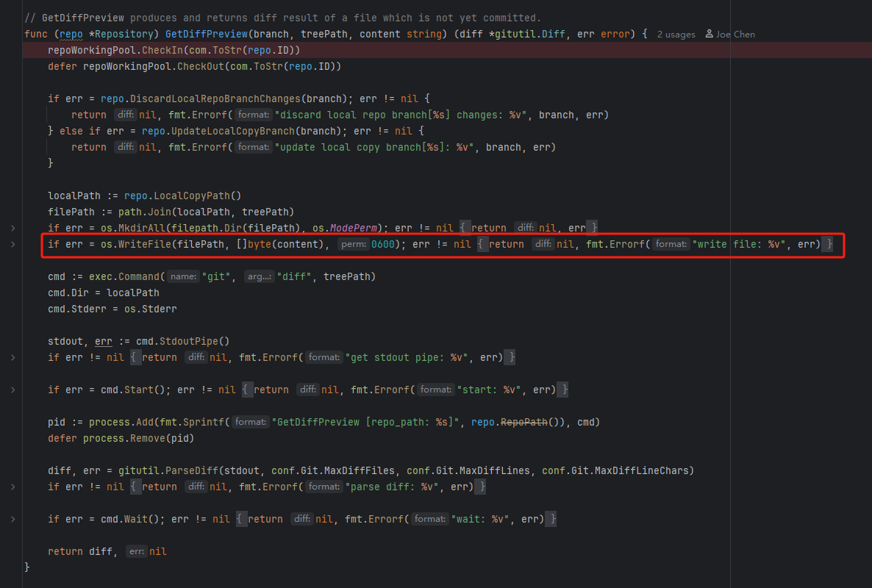Open the "2 usages" inlay link

676,35
